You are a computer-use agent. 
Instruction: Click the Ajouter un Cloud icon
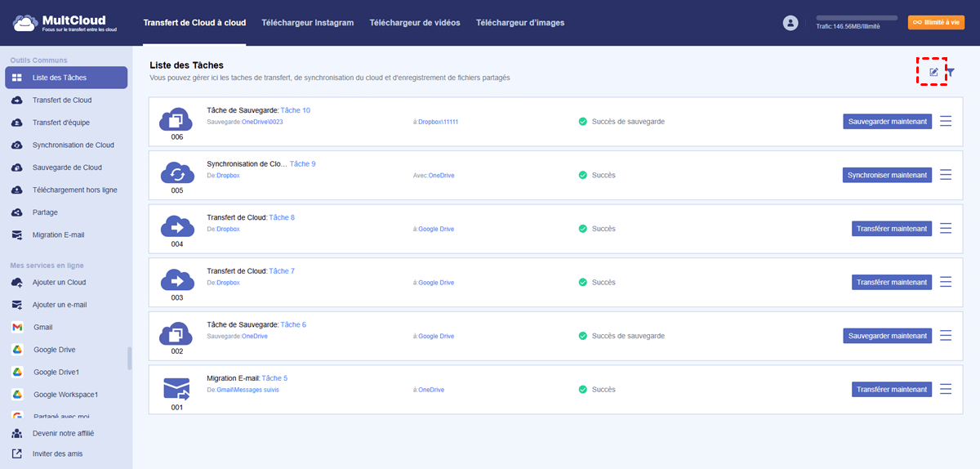point(17,283)
